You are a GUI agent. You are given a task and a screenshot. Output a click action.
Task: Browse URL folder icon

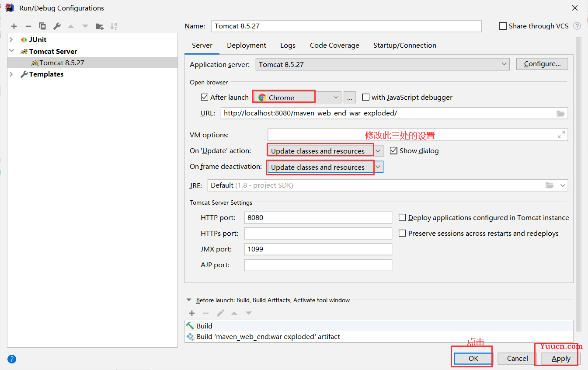pyautogui.click(x=560, y=113)
